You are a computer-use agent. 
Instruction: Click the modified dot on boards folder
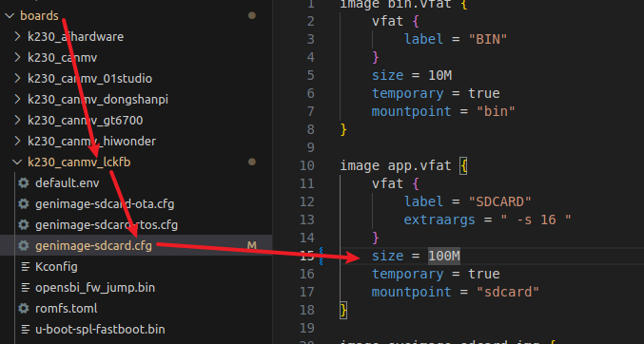(252, 15)
